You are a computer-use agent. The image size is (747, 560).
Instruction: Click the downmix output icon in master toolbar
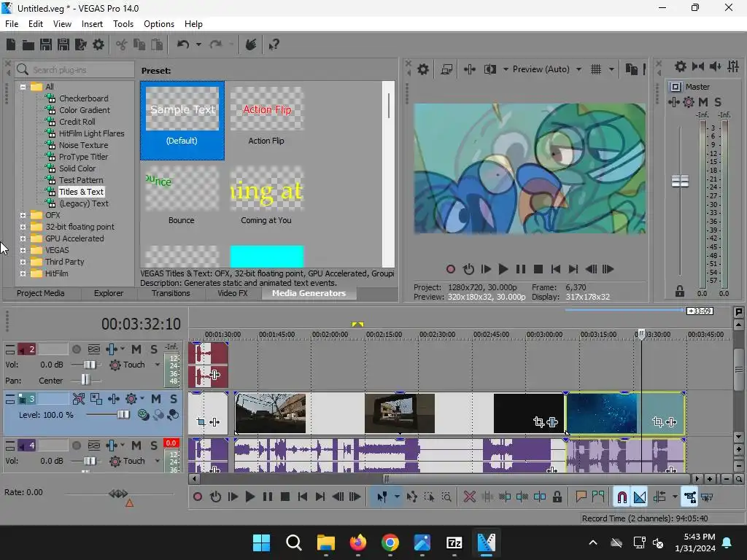click(698, 66)
